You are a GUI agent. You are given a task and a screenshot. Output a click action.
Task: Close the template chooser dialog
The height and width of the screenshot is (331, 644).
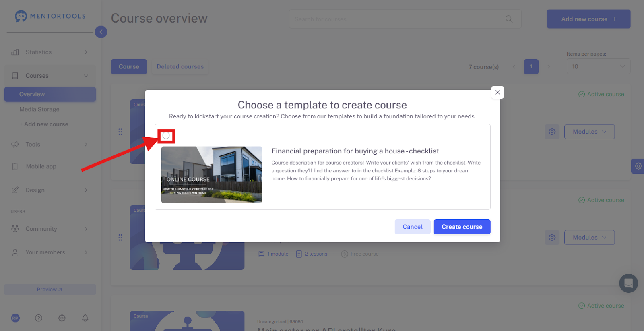tap(497, 92)
